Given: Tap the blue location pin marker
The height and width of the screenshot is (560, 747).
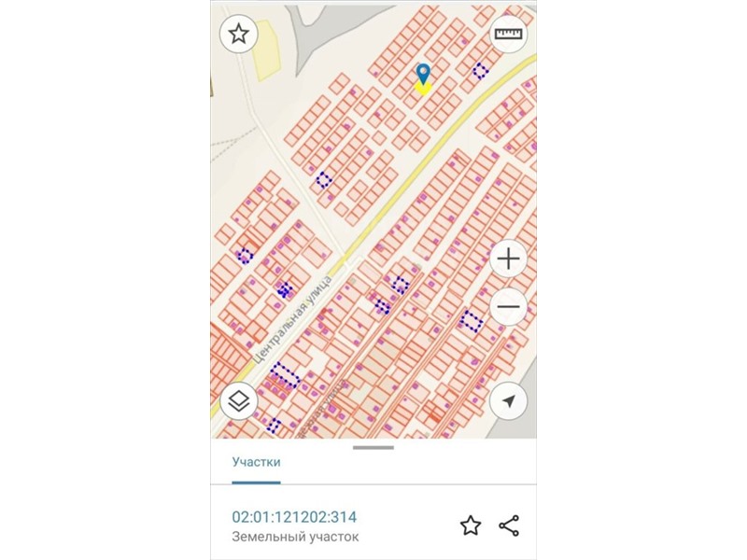Looking at the screenshot, I should point(423,73).
